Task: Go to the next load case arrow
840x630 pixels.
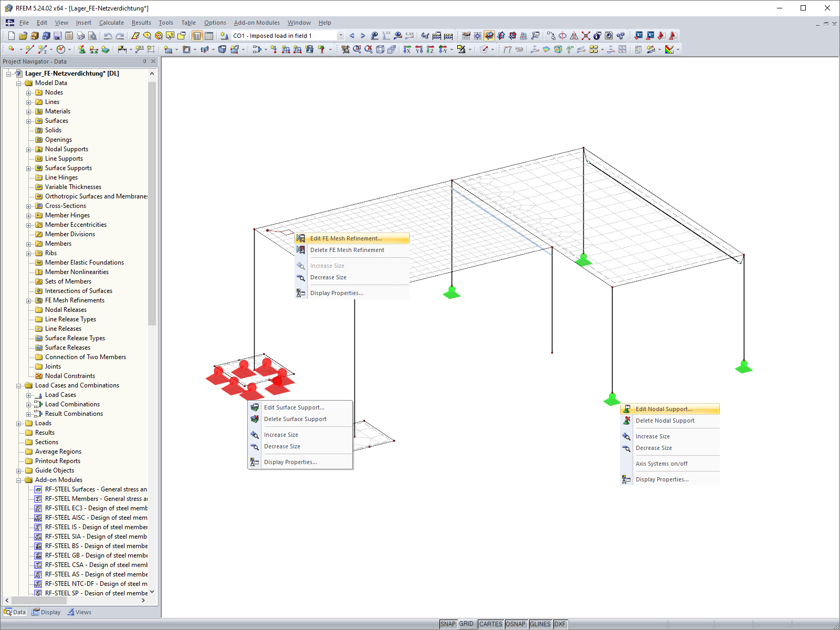Action: point(363,36)
